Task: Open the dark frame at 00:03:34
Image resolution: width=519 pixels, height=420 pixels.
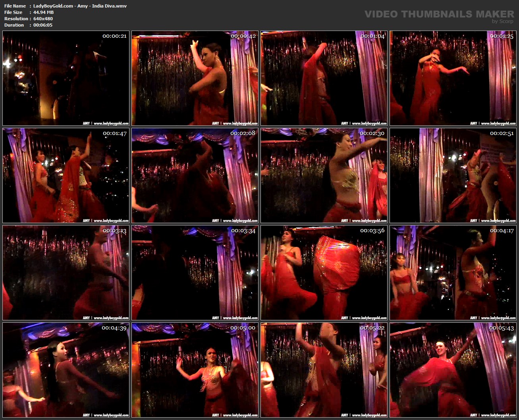Action: click(195, 273)
